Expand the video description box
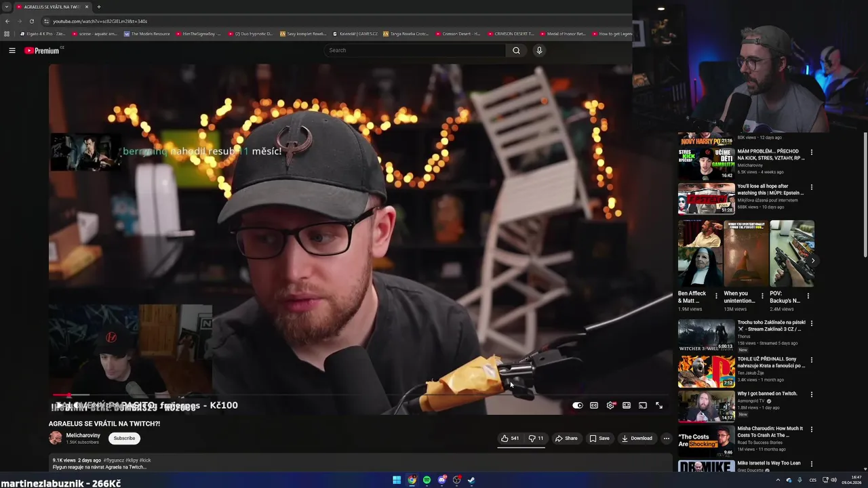868x488 pixels. pos(360,464)
